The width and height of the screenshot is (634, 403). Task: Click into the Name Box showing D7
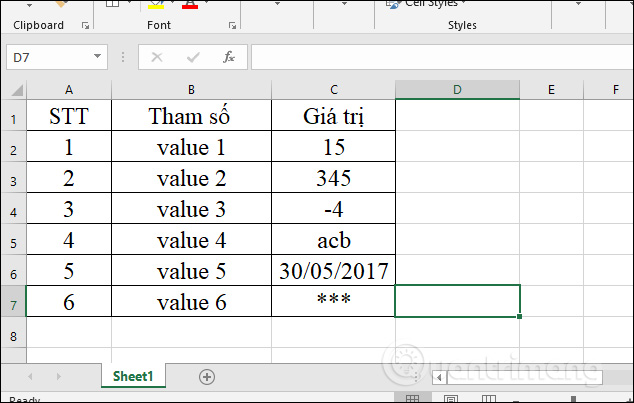click(49, 57)
